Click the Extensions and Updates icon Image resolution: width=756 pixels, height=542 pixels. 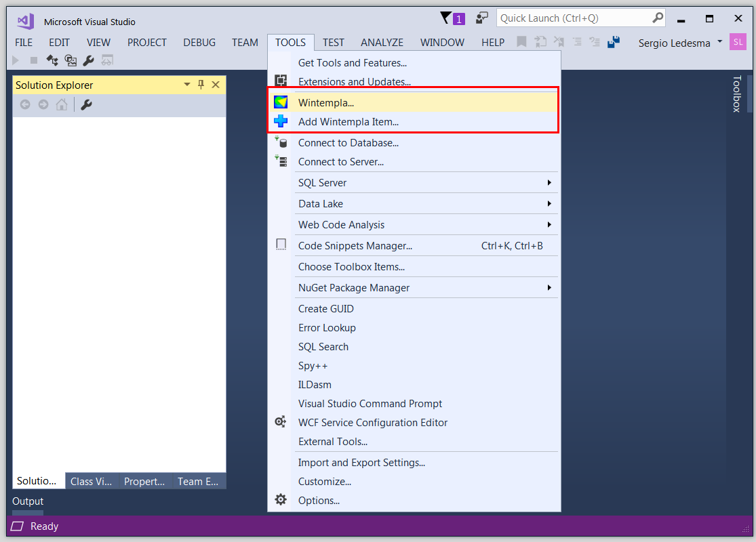(x=281, y=81)
